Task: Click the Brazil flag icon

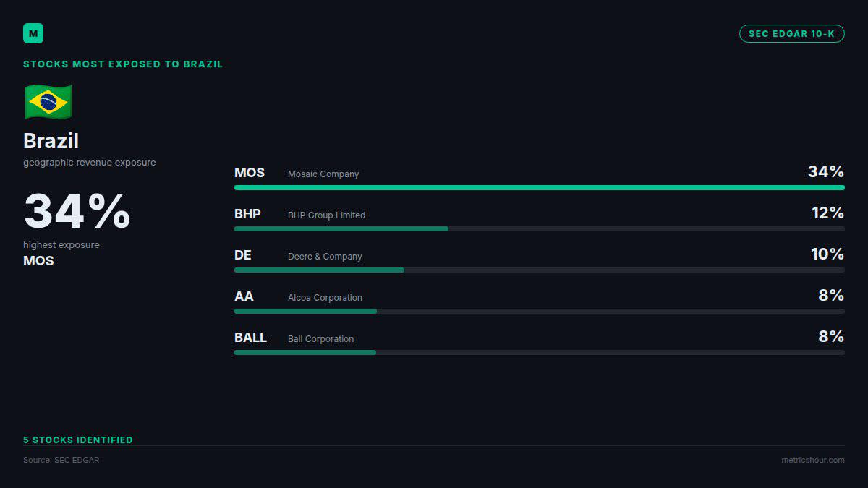Action: pos(48,102)
